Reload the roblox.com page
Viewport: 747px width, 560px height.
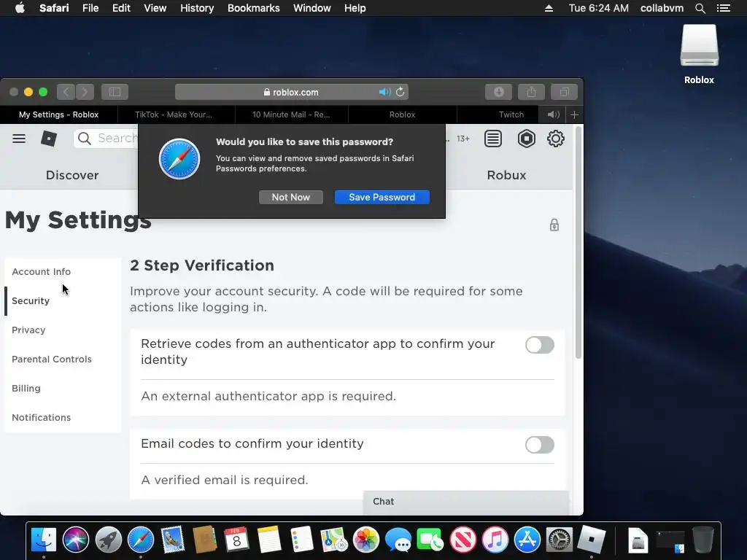click(x=400, y=92)
